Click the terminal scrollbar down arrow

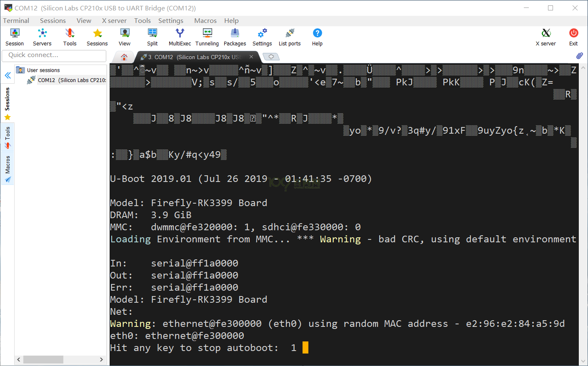coord(583,361)
